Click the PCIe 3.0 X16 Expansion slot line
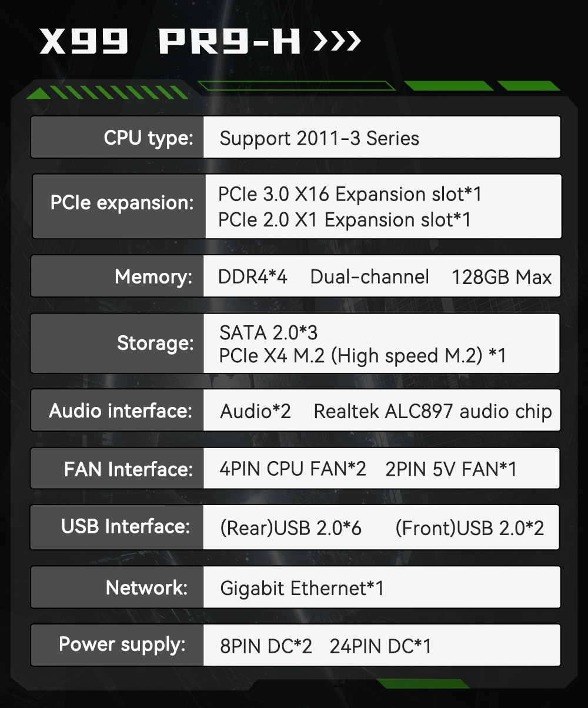The width and height of the screenshot is (588, 708). pos(350,194)
